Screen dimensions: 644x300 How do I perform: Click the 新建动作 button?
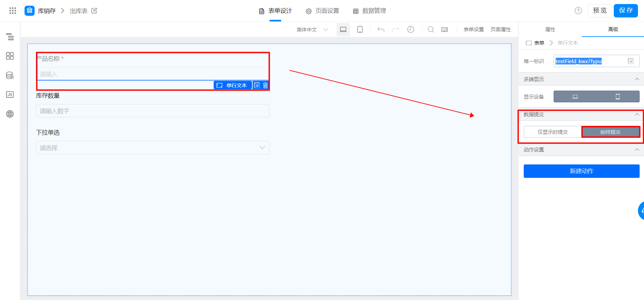(582, 171)
